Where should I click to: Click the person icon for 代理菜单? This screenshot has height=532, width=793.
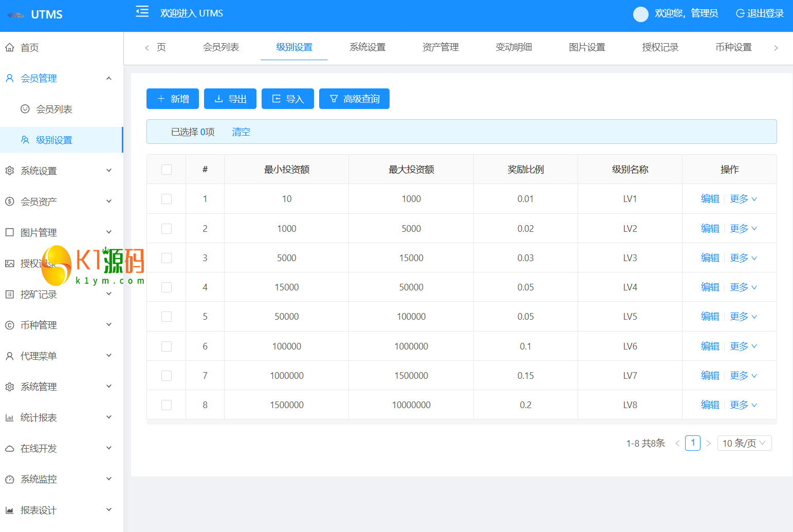click(x=9, y=356)
